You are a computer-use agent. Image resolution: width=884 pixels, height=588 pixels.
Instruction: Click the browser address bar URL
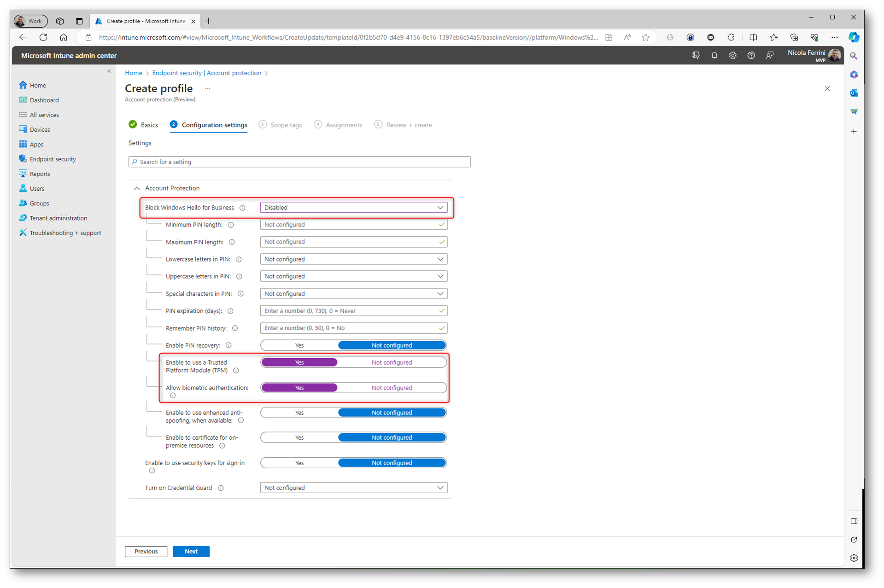pyautogui.click(x=349, y=37)
